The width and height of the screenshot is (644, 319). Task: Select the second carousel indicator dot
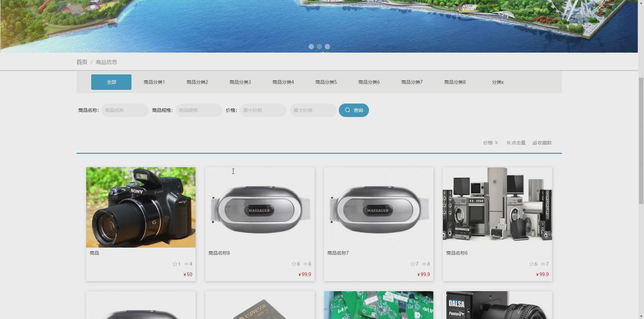[x=319, y=47]
